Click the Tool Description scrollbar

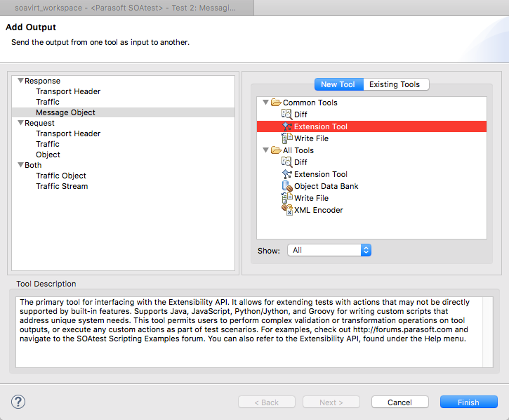click(x=487, y=332)
